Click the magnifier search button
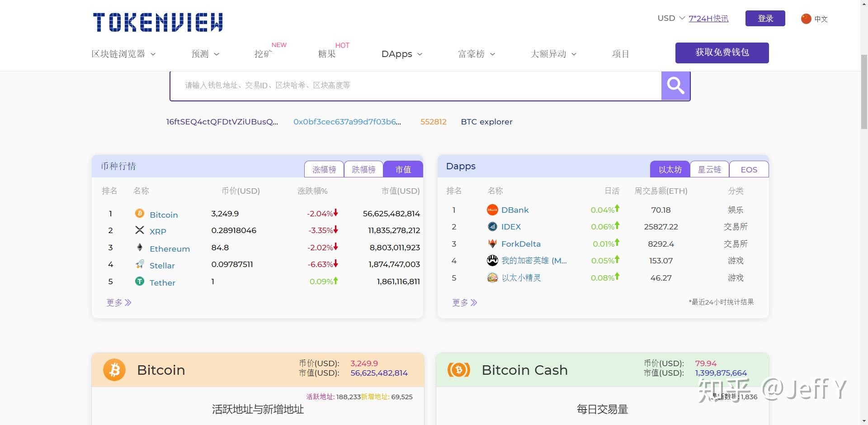This screenshot has height=425, width=868. 675,86
